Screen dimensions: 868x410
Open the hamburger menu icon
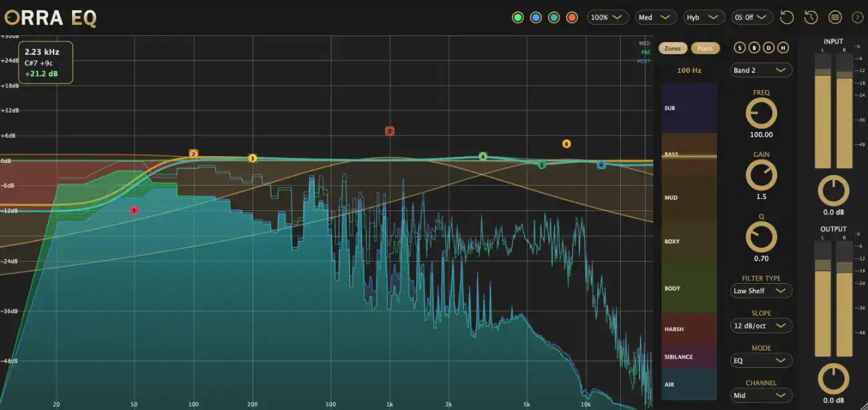click(835, 17)
